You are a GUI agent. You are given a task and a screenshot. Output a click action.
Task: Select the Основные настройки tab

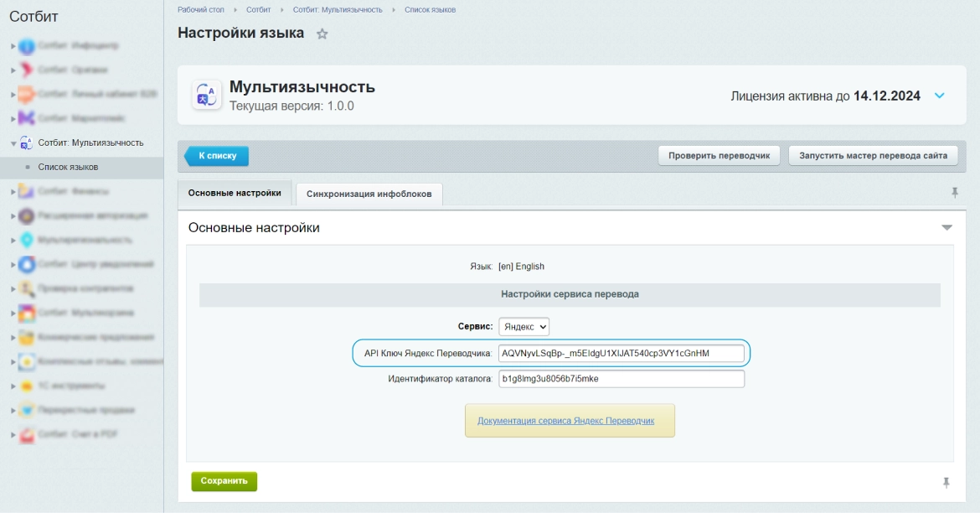(235, 193)
